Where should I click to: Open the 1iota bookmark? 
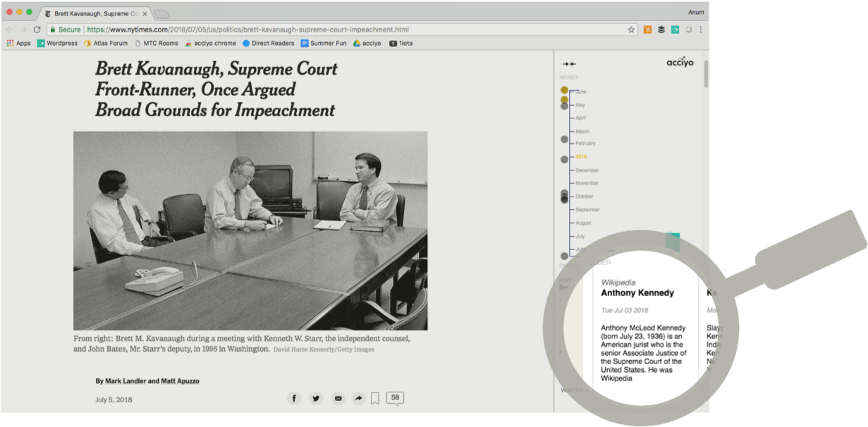401,43
